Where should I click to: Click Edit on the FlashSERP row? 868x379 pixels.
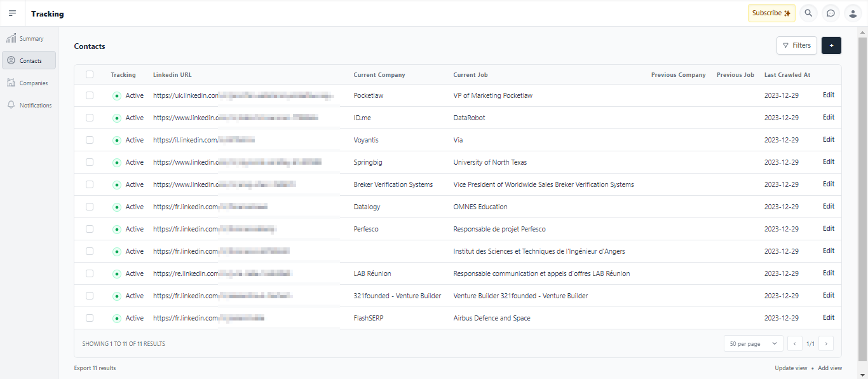(x=829, y=318)
